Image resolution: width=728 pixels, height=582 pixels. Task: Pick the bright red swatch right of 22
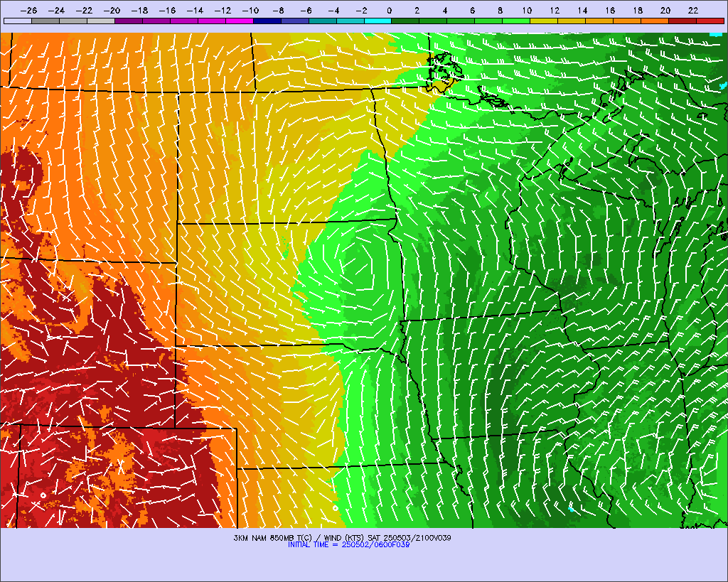(710, 21)
